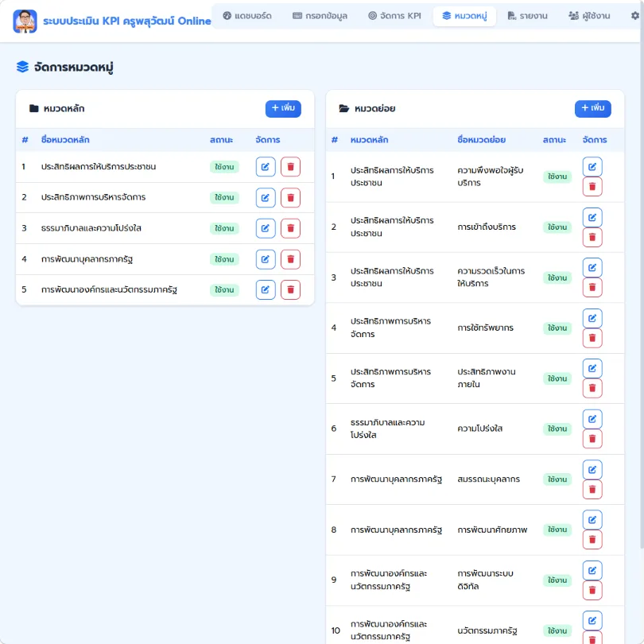The image size is (644, 644).
Task: Click the KPI system teacher logo
Action: (x=25, y=21)
